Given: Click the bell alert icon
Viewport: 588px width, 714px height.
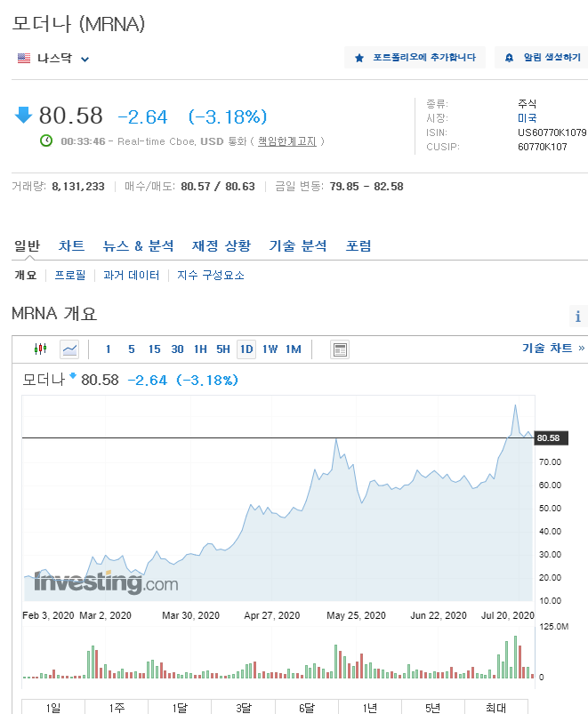Looking at the screenshot, I should [x=509, y=58].
